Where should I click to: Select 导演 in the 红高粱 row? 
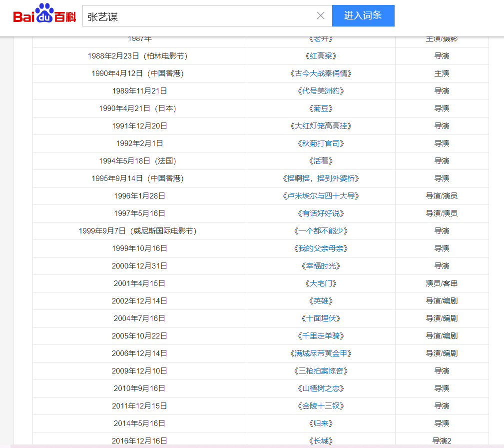tap(442, 56)
